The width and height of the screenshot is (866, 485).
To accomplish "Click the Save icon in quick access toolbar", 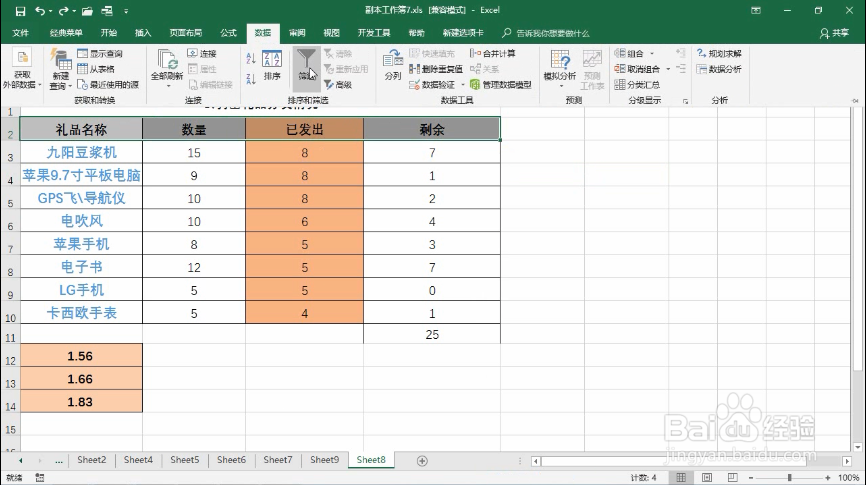I will point(20,10).
